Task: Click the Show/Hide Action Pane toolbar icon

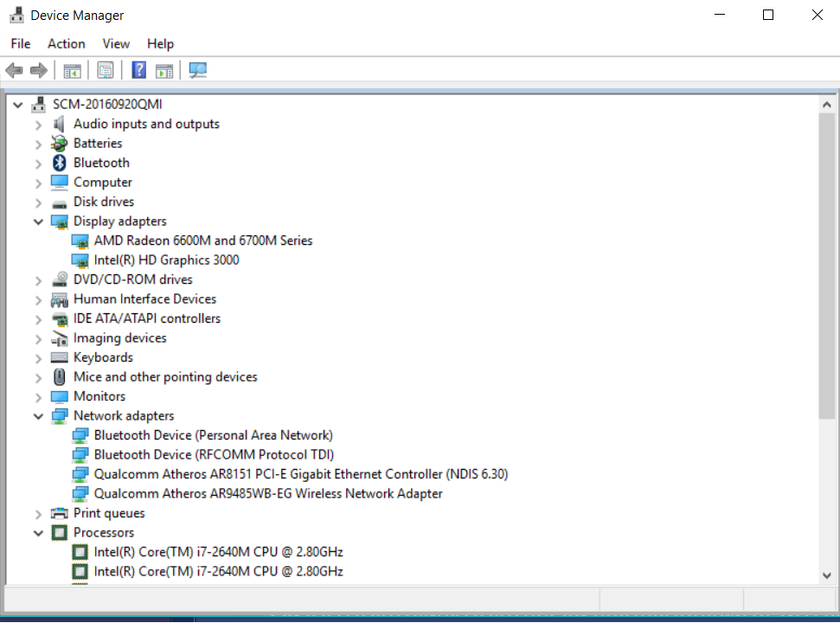Action: pos(164,70)
